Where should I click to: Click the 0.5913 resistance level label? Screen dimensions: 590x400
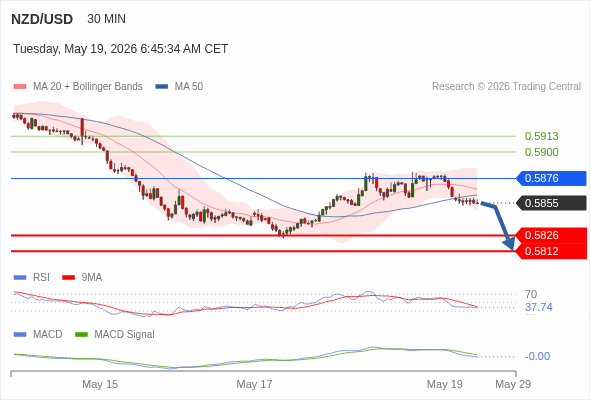[541, 136]
